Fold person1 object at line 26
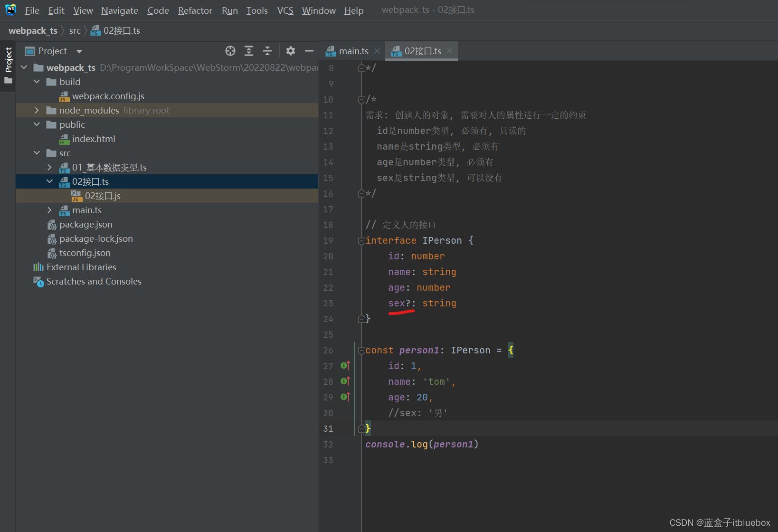Viewport: 778px width, 532px height. tap(361, 351)
